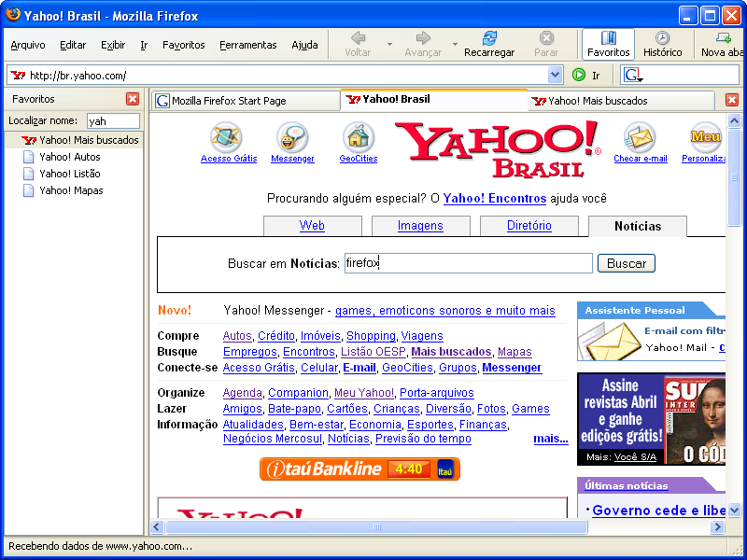Click the Yahoo favicon in address bar

[x=18, y=75]
